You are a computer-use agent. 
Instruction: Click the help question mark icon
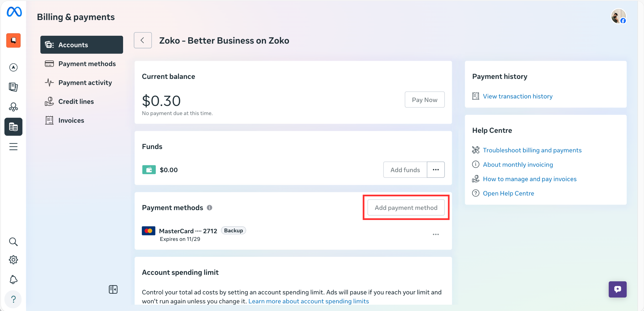[x=13, y=299]
